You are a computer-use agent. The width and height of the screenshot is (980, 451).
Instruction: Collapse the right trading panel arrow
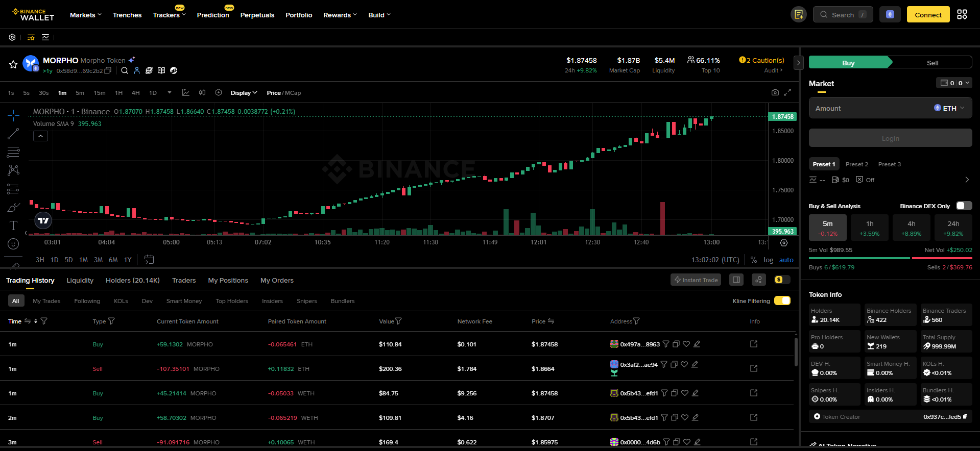tap(798, 63)
